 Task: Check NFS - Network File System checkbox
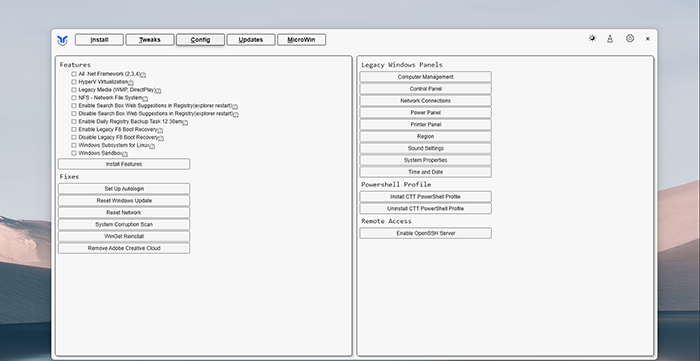point(74,98)
